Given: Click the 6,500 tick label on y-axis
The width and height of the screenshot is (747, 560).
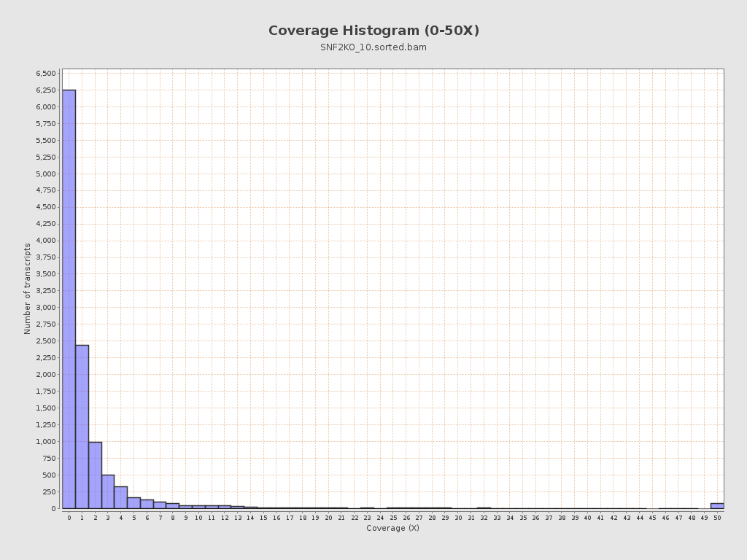Looking at the screenshot, I should coord(46,74).
